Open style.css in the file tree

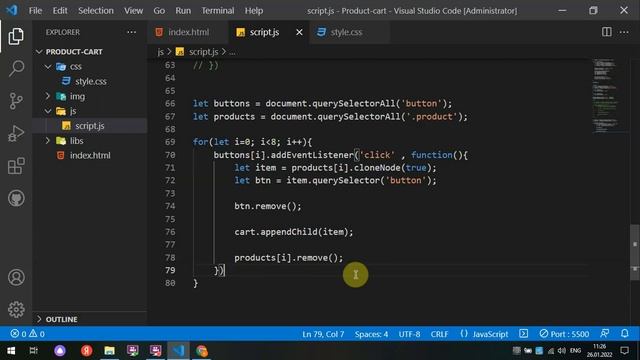click(90, 81)
